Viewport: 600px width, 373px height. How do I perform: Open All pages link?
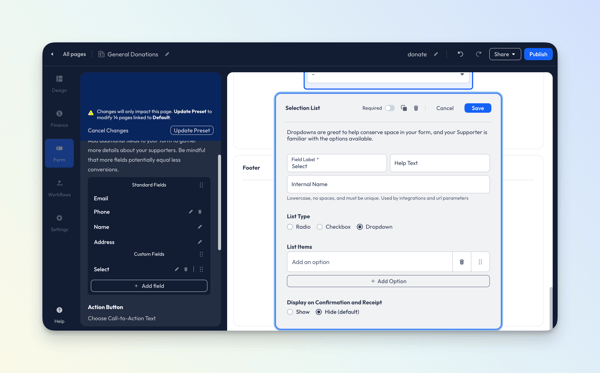coord(74,54)
